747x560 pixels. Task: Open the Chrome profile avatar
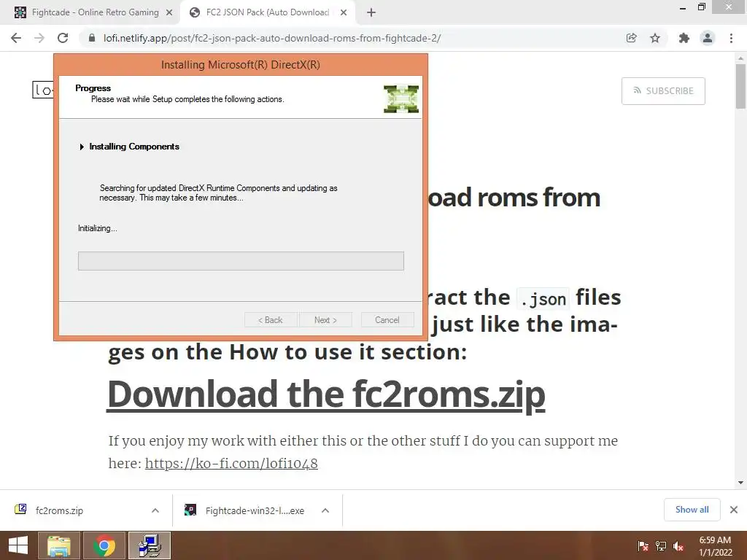(x=708, y=38)
